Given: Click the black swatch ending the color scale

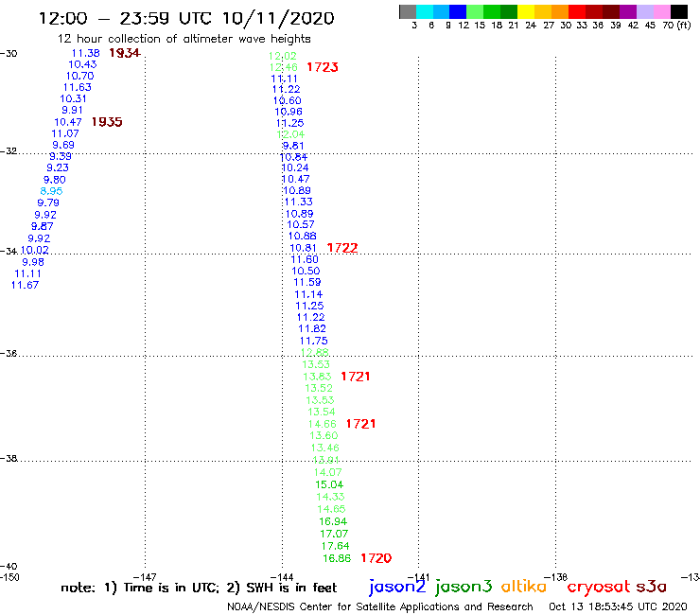Looking at the screenshot, I should 679,11.
